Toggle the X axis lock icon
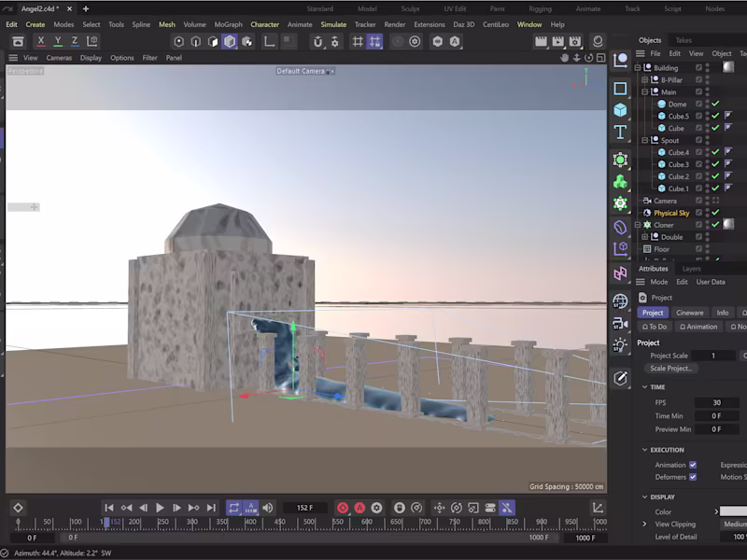Screen dimensions: 747x560 coord(41,41)
